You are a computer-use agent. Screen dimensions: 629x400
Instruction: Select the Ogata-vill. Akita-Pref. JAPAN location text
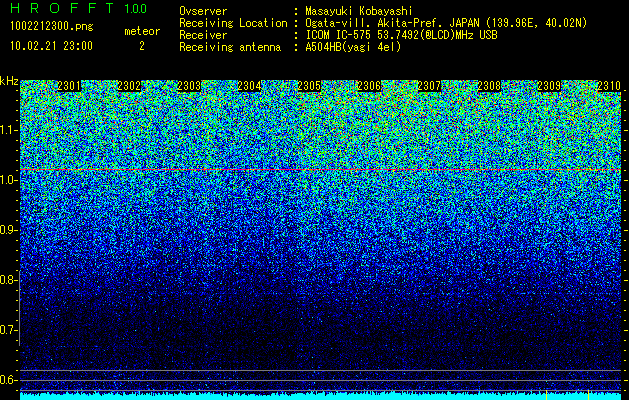(446, 23)
